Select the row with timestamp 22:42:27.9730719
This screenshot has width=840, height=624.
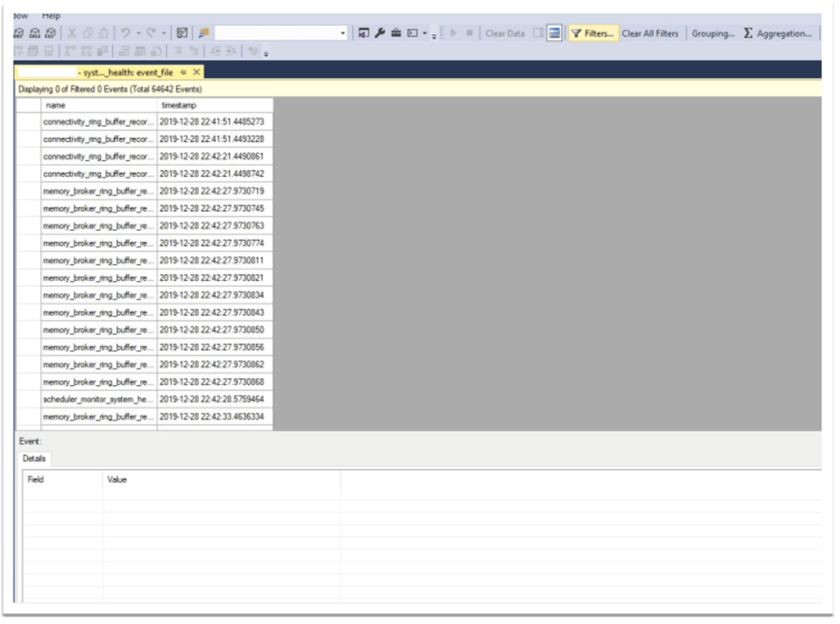(145, 191)
